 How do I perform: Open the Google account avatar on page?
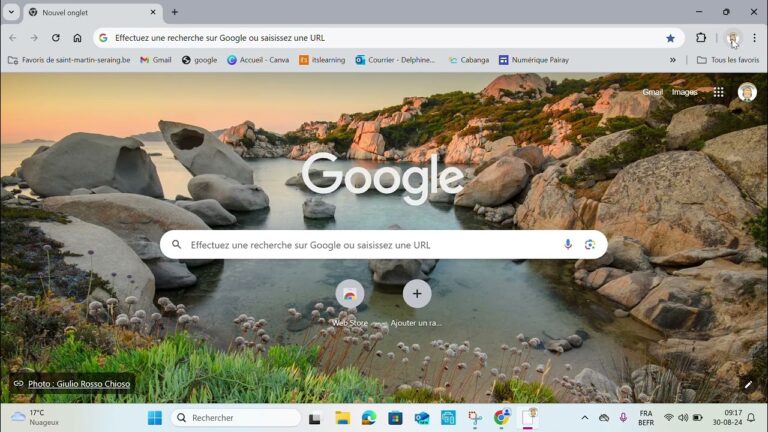tap(747, 92)
